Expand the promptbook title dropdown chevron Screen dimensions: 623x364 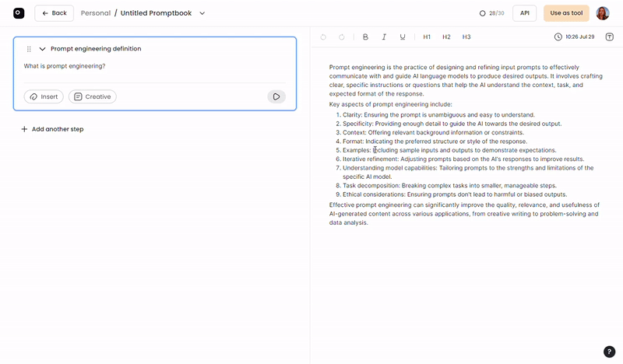point(202,13)
